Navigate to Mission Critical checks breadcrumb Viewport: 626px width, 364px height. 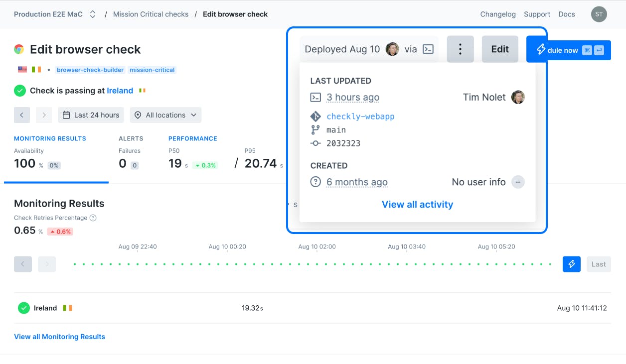pyautogui.click(x=151, y=14)
